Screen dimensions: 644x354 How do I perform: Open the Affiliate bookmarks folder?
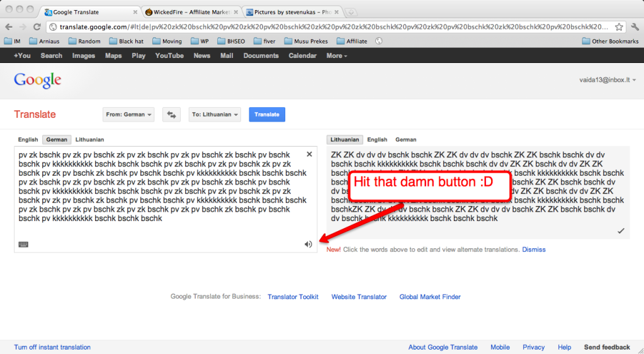click(x=351, y=41)
